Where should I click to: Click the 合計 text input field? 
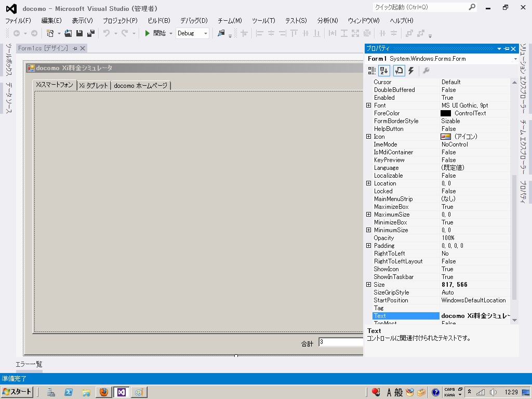pyautogui.click(x=341, y=342)
